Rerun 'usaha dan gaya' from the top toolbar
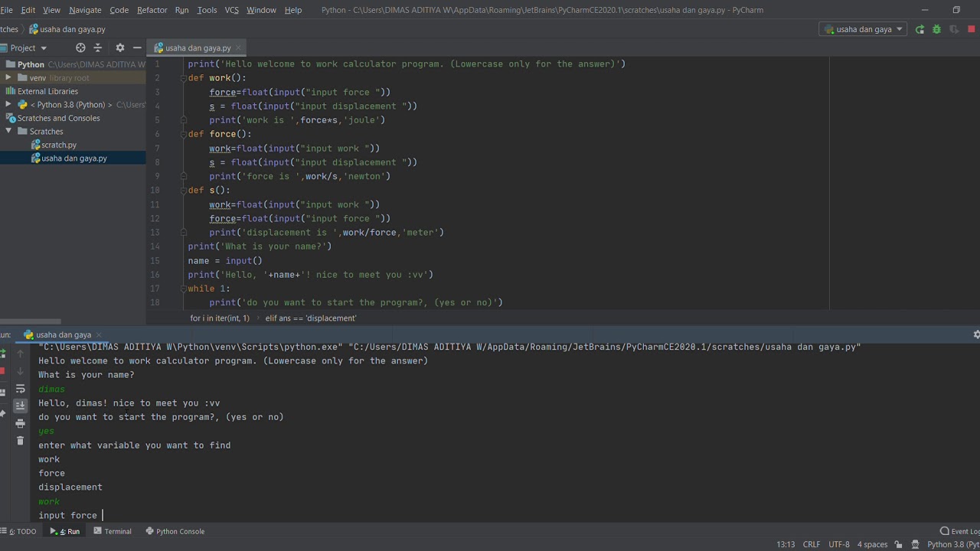Image resolution: width=980 pixels, height=551 pixels. point(920,29)
